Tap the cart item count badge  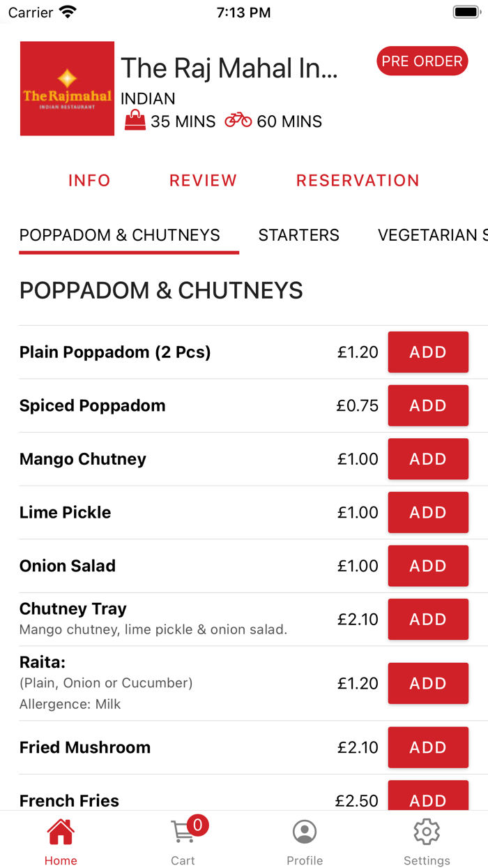click(x=198, y=825)
